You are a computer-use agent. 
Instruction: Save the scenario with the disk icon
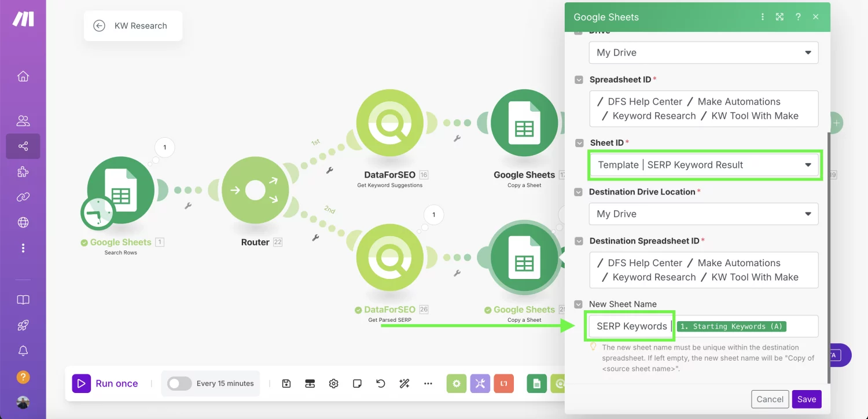(286, 383)
